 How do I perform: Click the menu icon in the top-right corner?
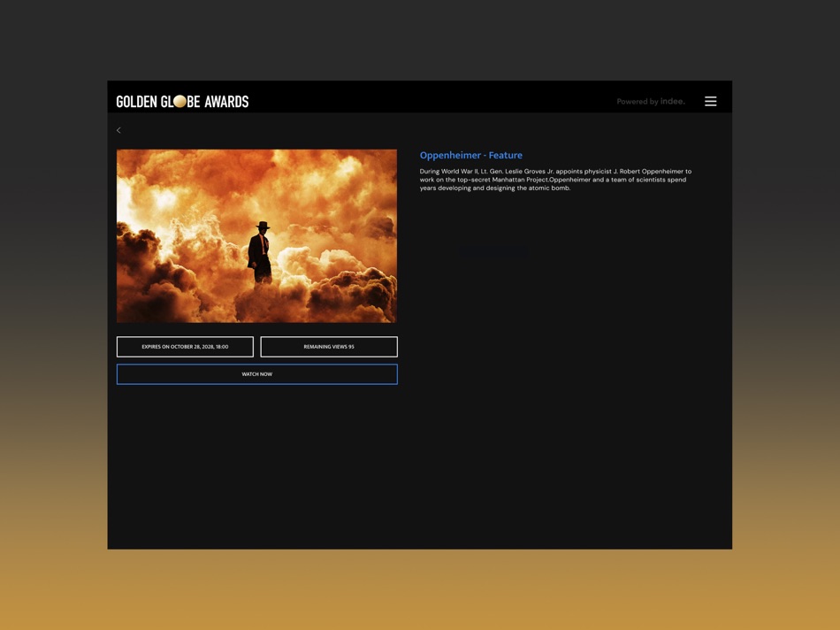[x=710, y=101]
